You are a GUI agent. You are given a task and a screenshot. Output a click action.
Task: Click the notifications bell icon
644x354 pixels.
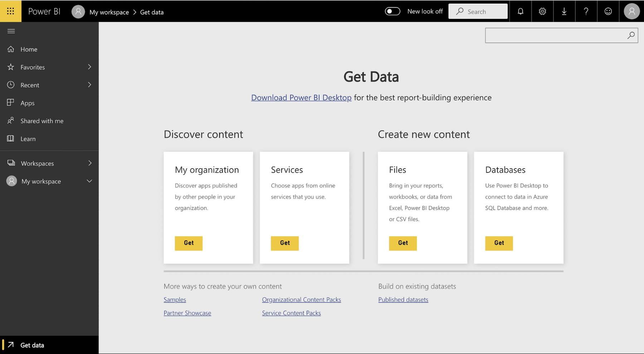pyautogui.click(x=520, y=11)
